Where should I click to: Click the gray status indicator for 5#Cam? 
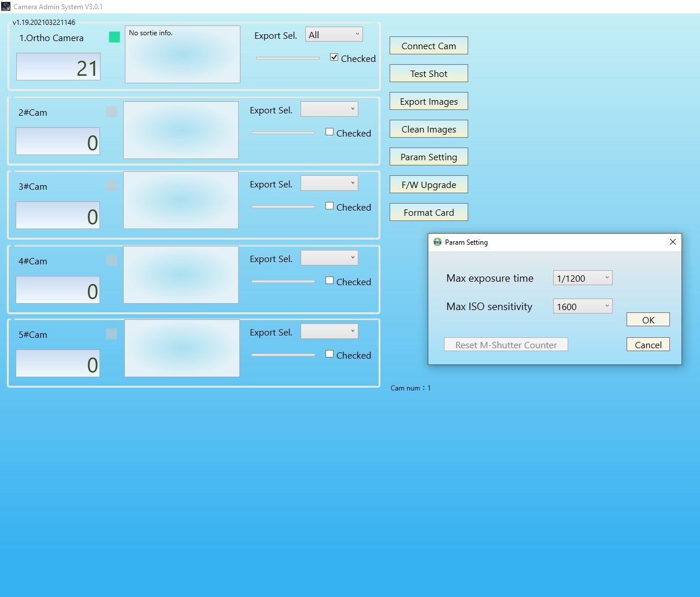[112, 334]
